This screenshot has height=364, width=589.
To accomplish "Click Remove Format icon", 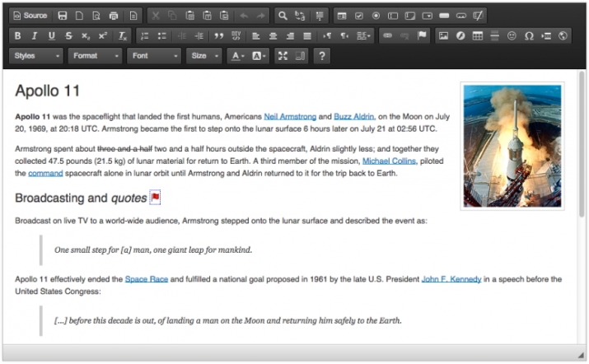I will [x=123, y=36].
